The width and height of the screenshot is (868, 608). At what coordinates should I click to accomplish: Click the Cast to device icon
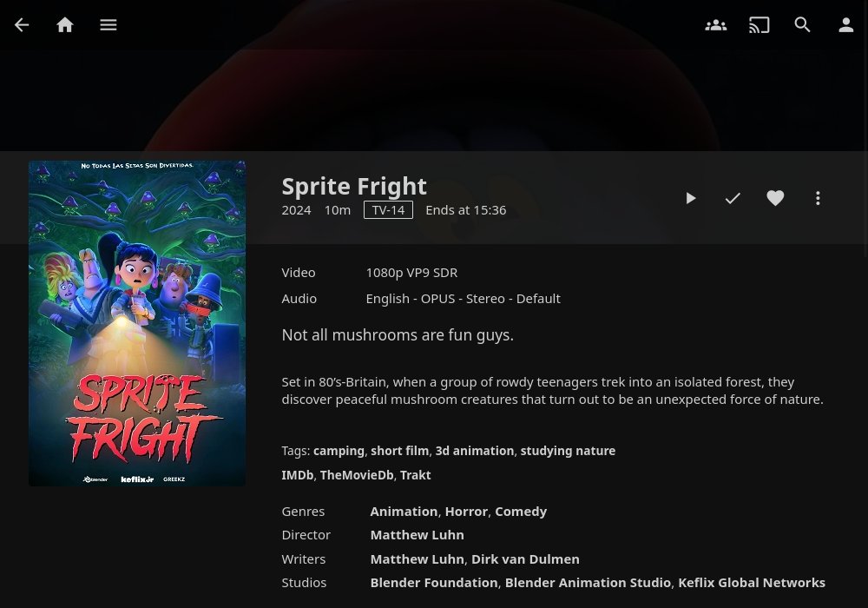point(759,25)
